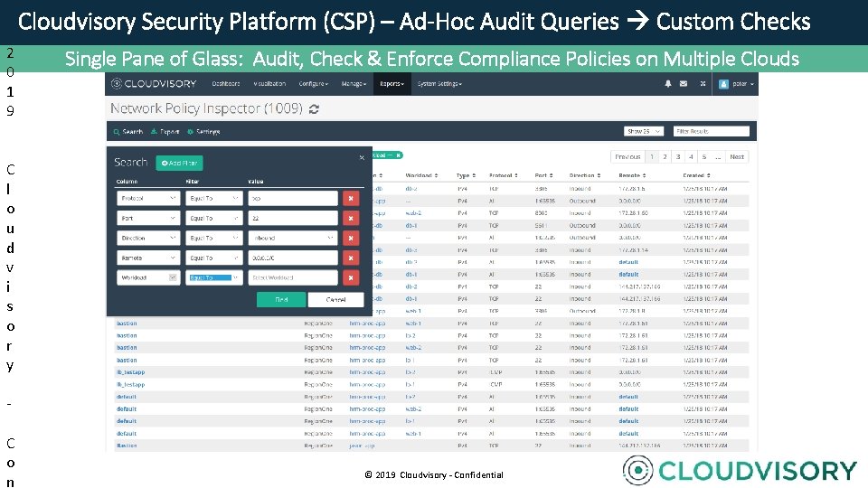Go to page 3
Screen dimensions: 868x488
point(678,156)
